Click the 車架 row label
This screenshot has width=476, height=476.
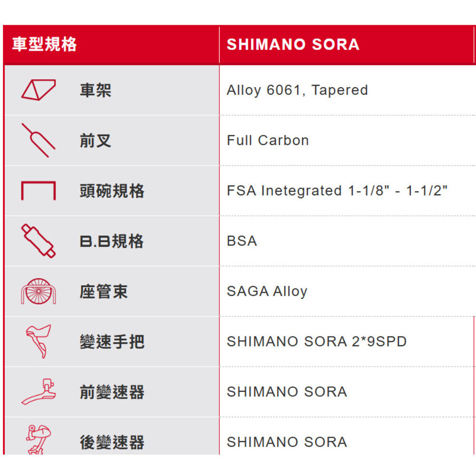point(95,90)
